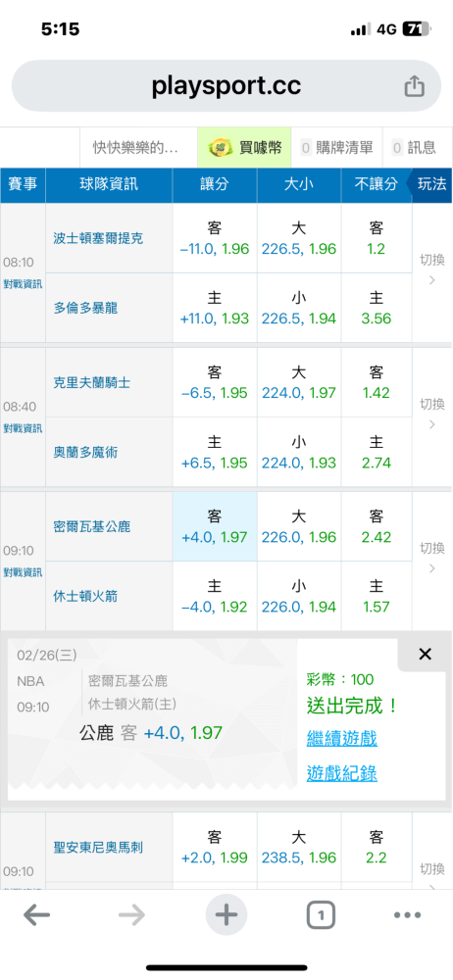Toggle selected Bucks +4.0, 1.97 spread cell

click(x=215, y=526)
